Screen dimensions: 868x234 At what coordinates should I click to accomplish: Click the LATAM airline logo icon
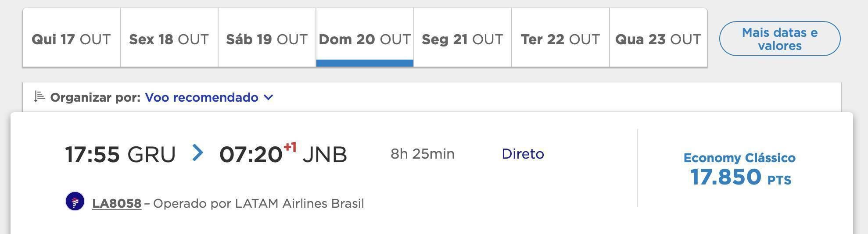(x=75, y=202)
